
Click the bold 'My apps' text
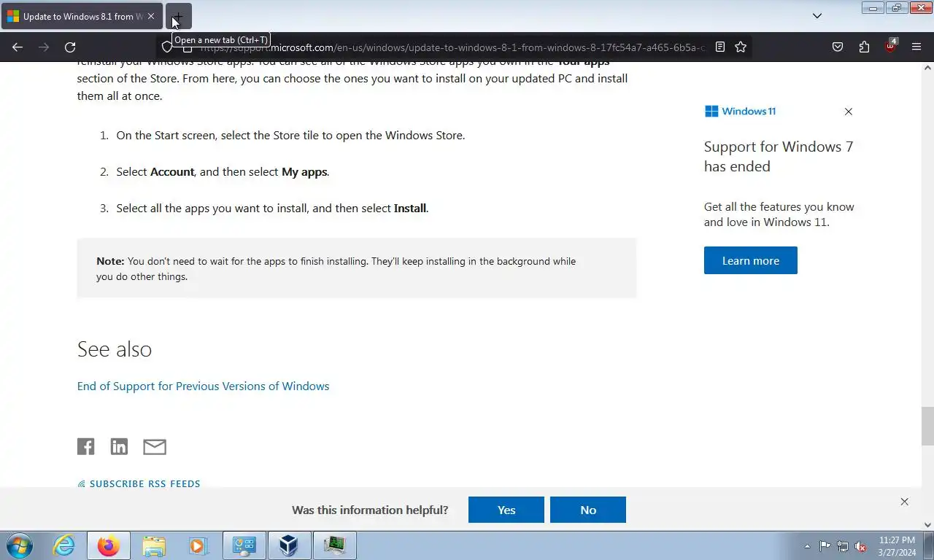click(304, 172)
